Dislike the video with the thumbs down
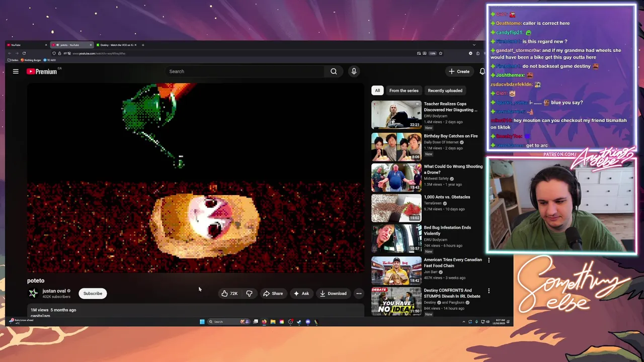The image size is (644, 362). 249,294
